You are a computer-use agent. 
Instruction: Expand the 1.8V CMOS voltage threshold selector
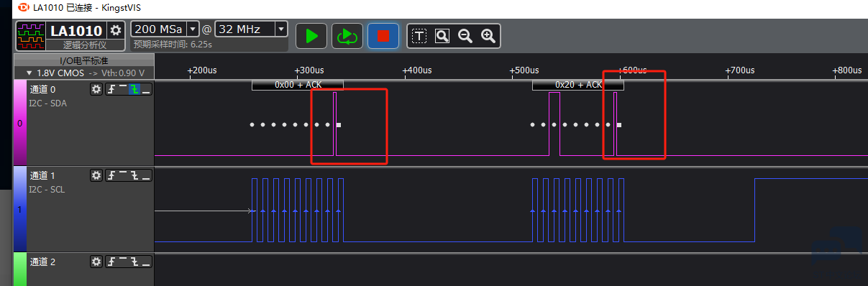85,73
